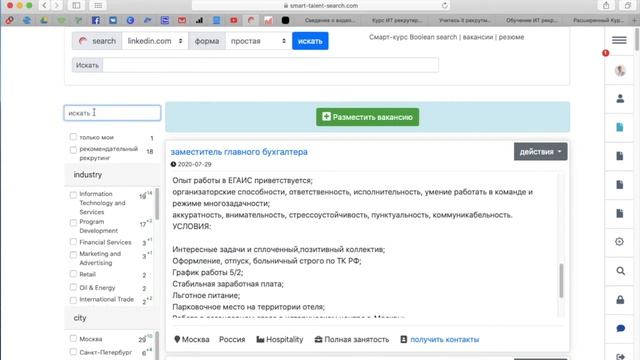
Task: Open the 'резюме' header link
Action: (x=511, y=37)
